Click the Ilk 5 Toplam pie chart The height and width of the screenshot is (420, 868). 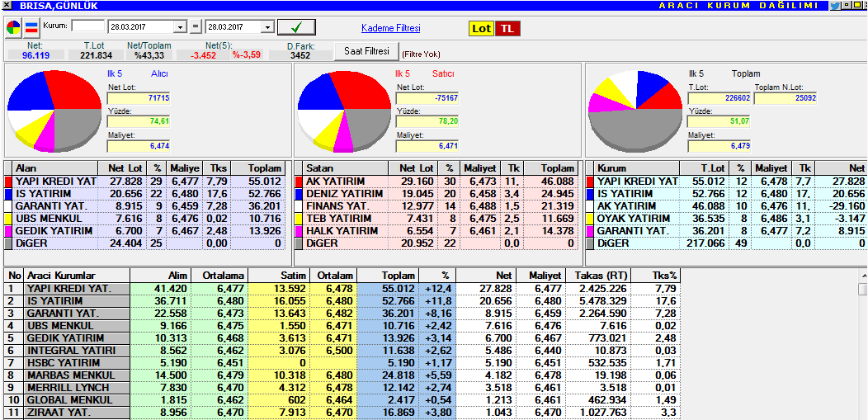click(x=635, y=111)
